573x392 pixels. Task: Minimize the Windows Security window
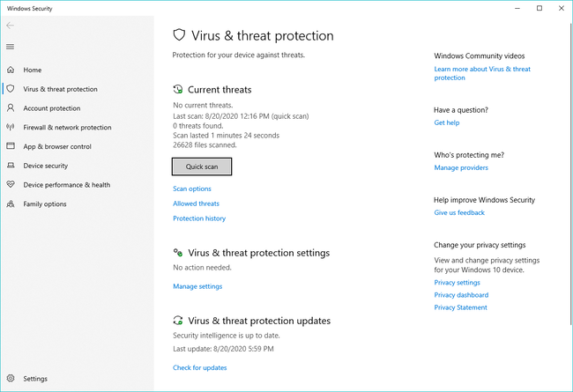tap(517, 8)
